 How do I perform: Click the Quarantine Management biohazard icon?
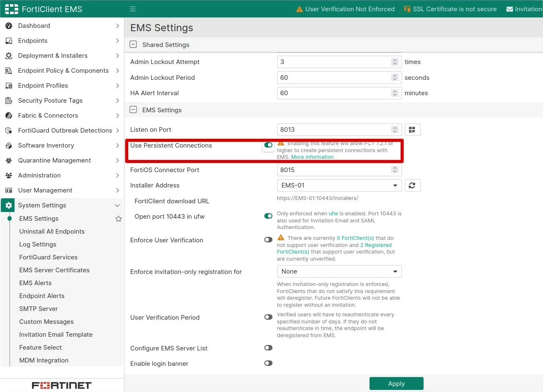tap(9, 160)
